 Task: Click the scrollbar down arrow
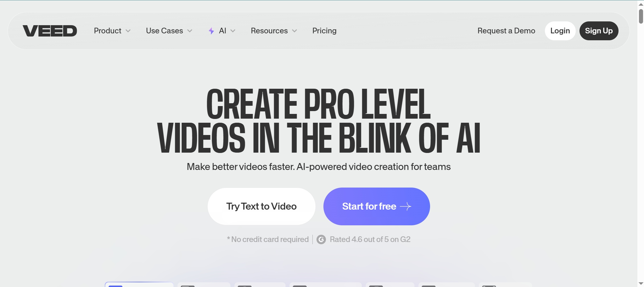tap(641, 284)
